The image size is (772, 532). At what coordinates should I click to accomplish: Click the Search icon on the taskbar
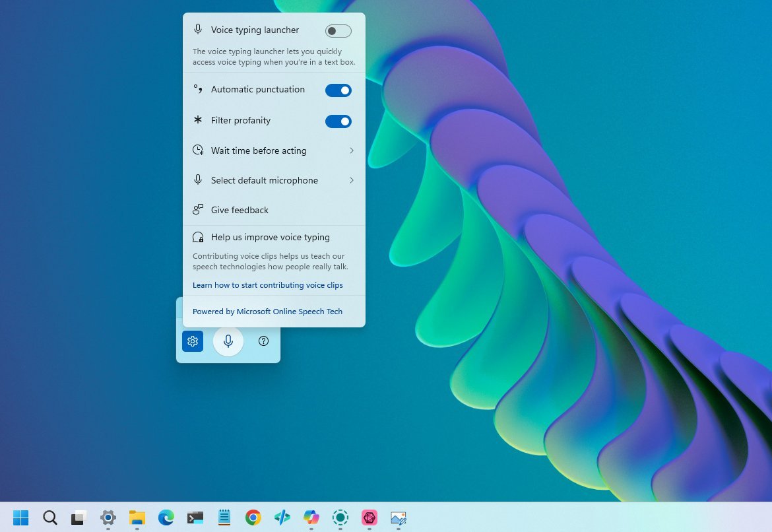coord(49,518)
